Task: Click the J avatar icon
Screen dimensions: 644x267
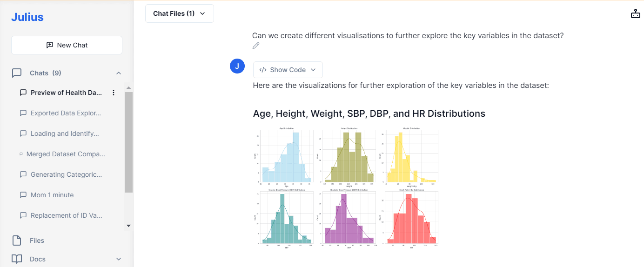Action: [237, 66]
